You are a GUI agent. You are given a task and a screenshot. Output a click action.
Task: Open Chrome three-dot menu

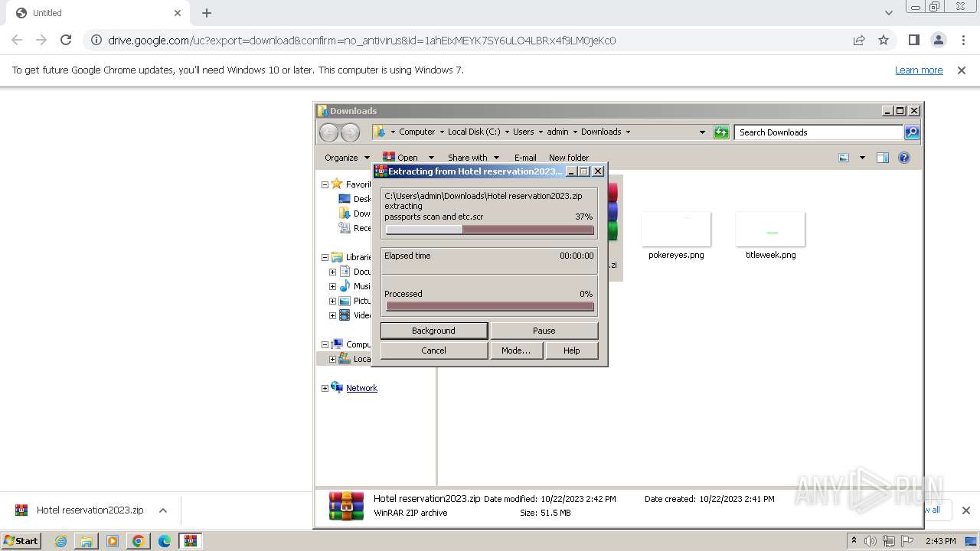(x=963, y=40)
